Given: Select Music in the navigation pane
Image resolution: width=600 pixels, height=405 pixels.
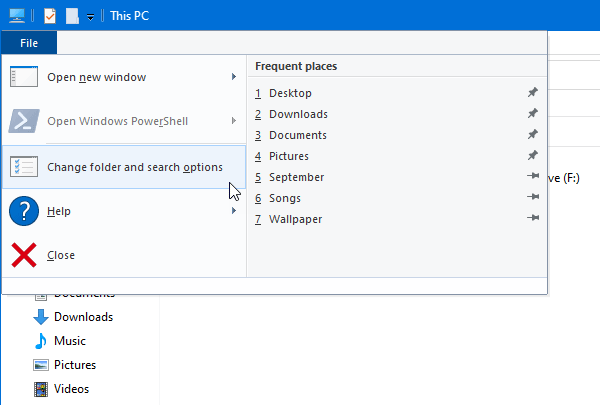Looking at the screenshot, I should click(x=70, y=341).
